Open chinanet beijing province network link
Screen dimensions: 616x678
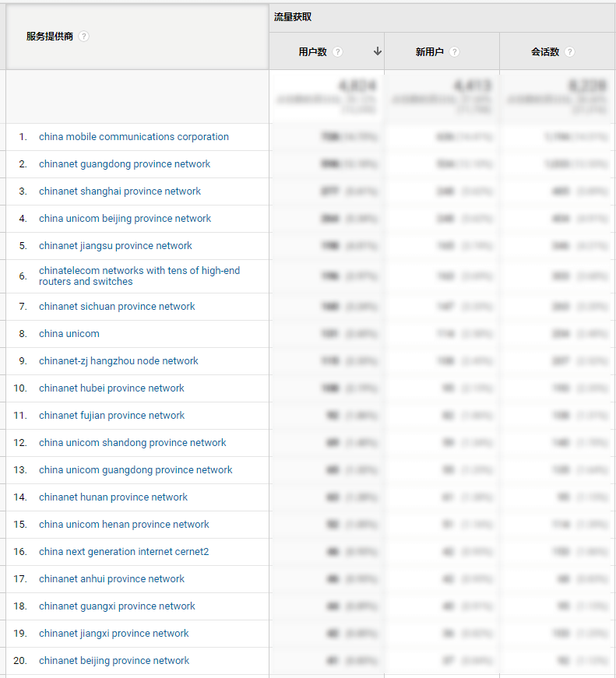[114, 660]
